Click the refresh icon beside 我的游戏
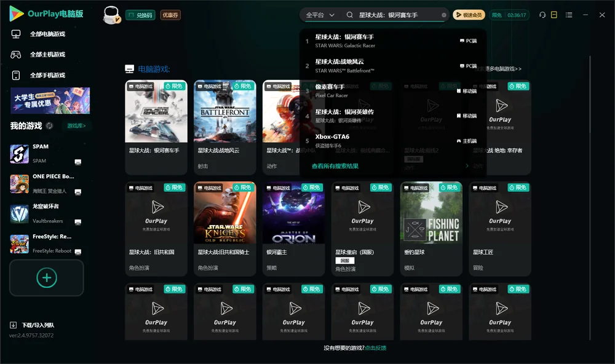615x364 pixels. [49, 125]
